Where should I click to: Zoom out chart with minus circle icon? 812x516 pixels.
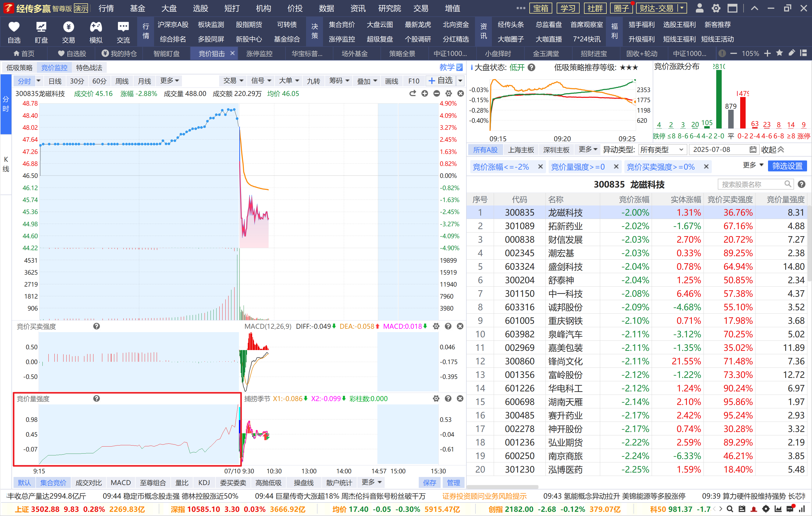coord(436,93)
